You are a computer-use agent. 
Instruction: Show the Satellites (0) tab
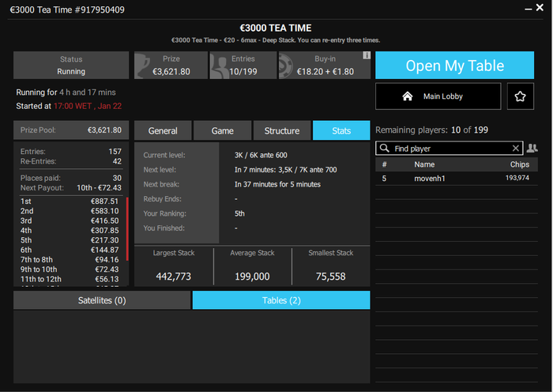pyautogui.click(x=102, y=300)
